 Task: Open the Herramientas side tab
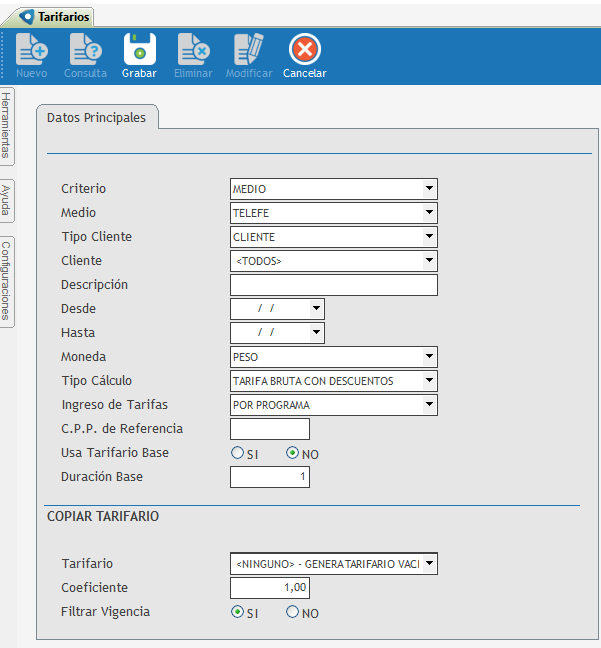click(x=7, y=125)
